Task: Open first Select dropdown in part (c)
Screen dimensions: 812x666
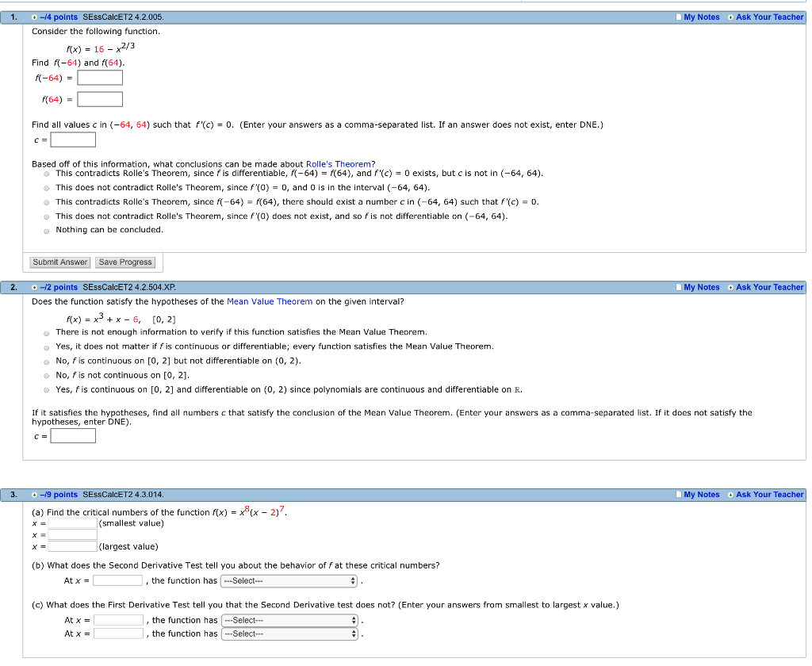Action: tap(289, 621)
